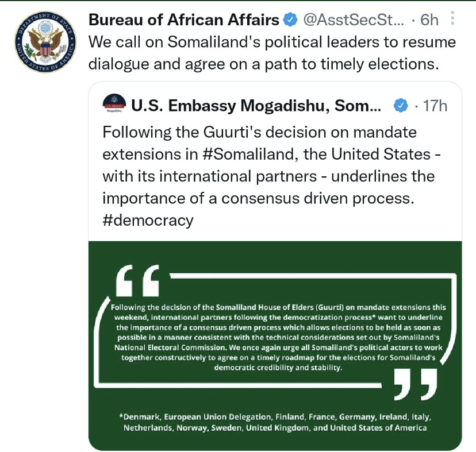Click the closing quotation mark graphic in the image
Viewport: 476px width, 452px height.
click(x=416, y=384)
